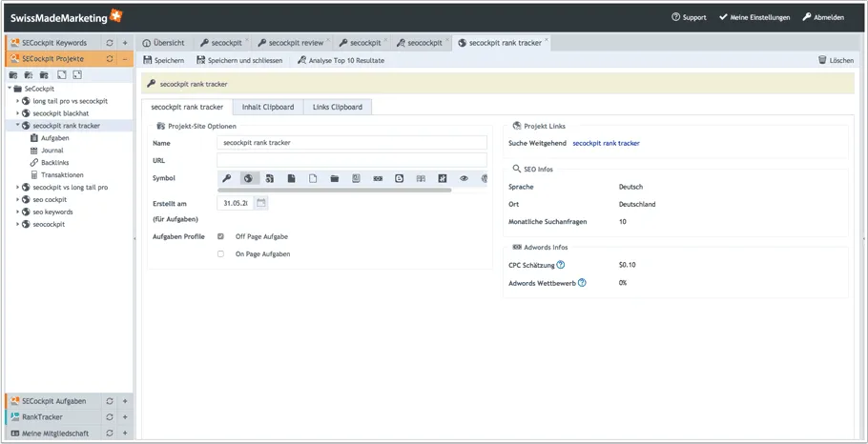Open the Übersicht tab
This screenshot has height=444, width=868.
[x=163, y=43]
